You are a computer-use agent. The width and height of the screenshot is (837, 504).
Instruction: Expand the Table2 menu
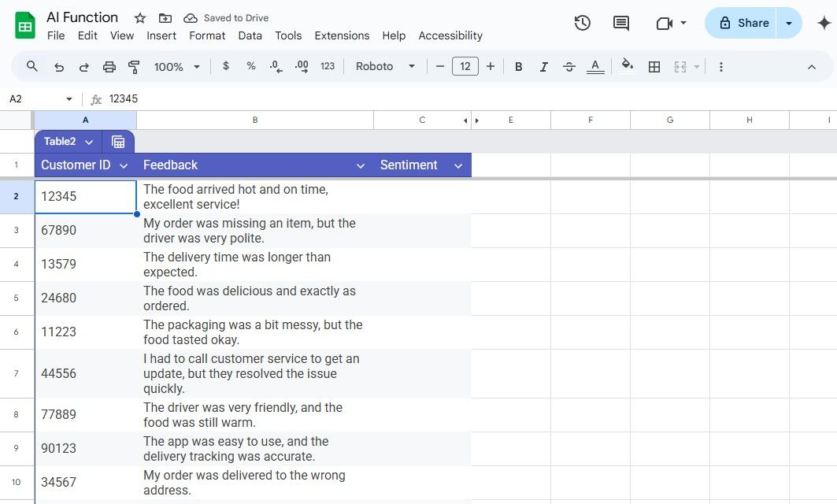click(89, 141)
